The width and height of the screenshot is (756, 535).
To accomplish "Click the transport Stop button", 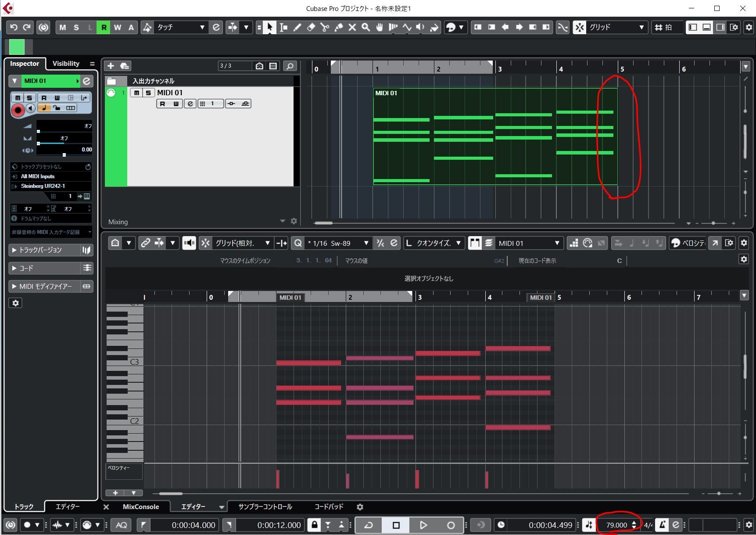I will coord(396,525).
